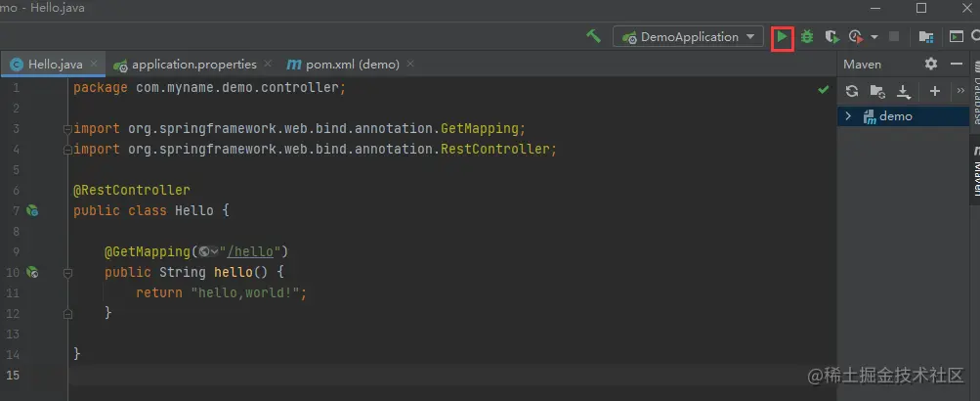Click the globe URL icon in @GetMapping
Image resolution: width=980 pixels, height=401 pixels.
pyautogui.click(x=204, y=251)
